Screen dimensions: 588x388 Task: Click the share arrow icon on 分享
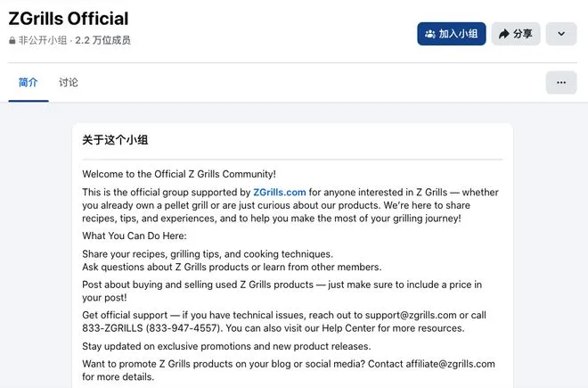[x=504, y=34]
